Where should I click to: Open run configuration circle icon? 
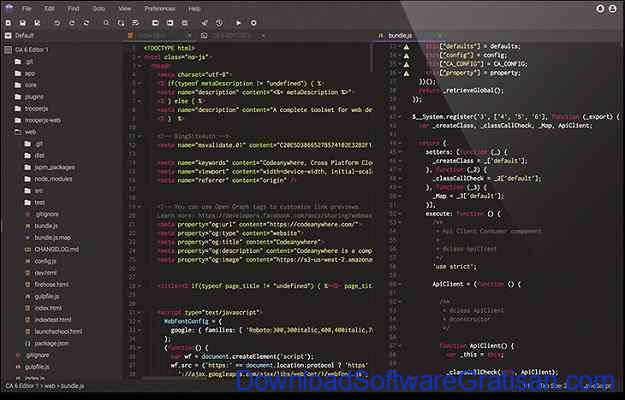pyautogui.click(x=254, y=23)
